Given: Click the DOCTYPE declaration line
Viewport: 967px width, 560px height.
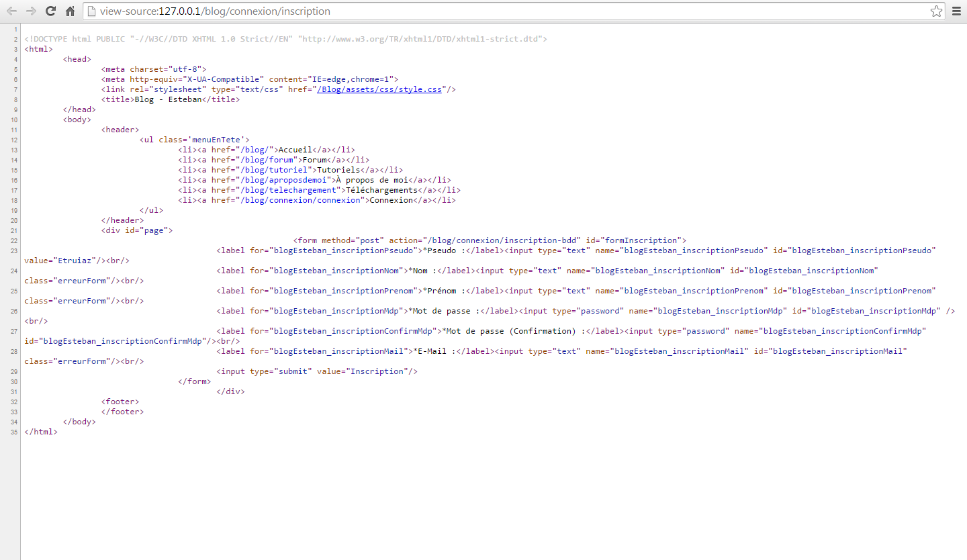Looking at the screenshot, I should [x=285, y=39].
